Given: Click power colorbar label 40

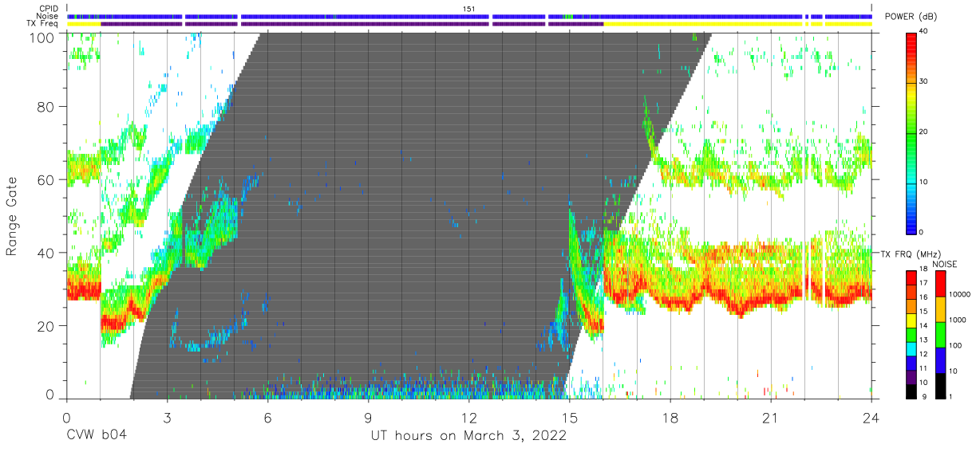Looking at the screenshot, I should pos(924,32).
